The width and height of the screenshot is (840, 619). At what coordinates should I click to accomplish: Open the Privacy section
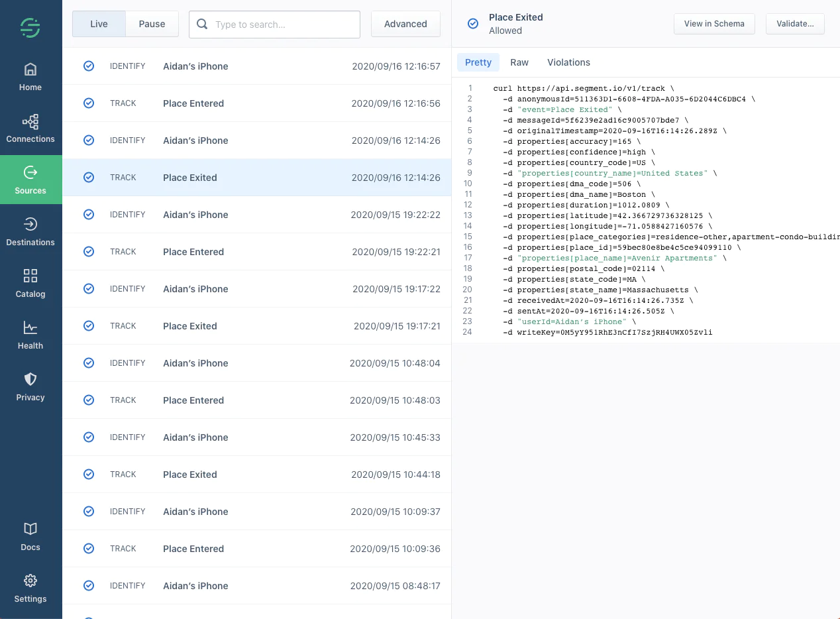(x=30, y=386)
